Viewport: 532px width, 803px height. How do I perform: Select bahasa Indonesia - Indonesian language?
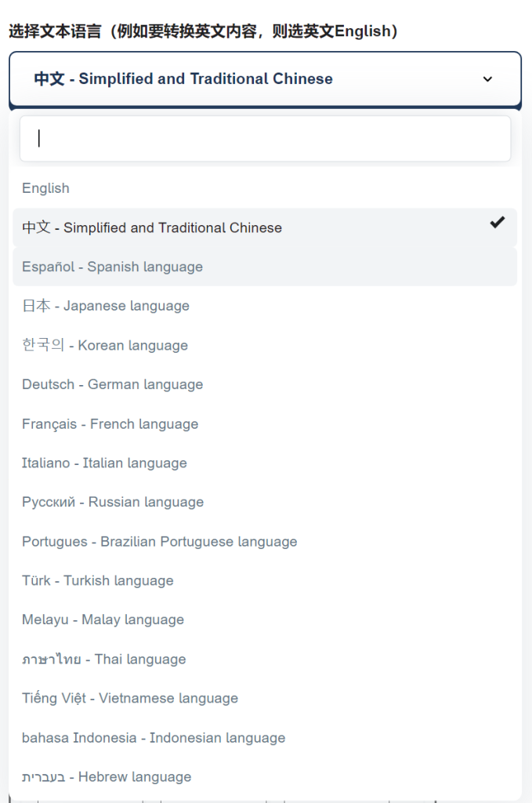tap(154, 737)
